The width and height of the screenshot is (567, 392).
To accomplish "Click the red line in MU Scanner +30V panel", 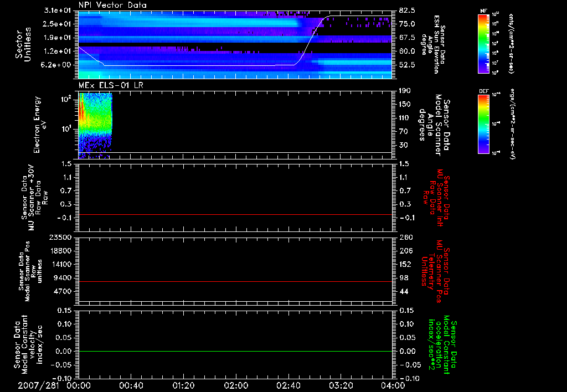I will point(235,214).
